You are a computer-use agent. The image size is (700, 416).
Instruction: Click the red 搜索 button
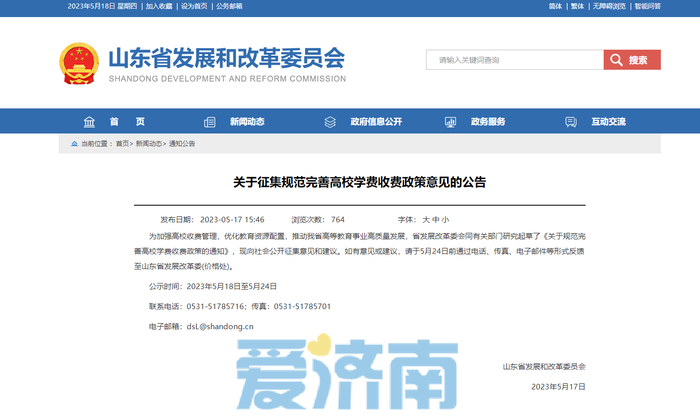point(632,60)
